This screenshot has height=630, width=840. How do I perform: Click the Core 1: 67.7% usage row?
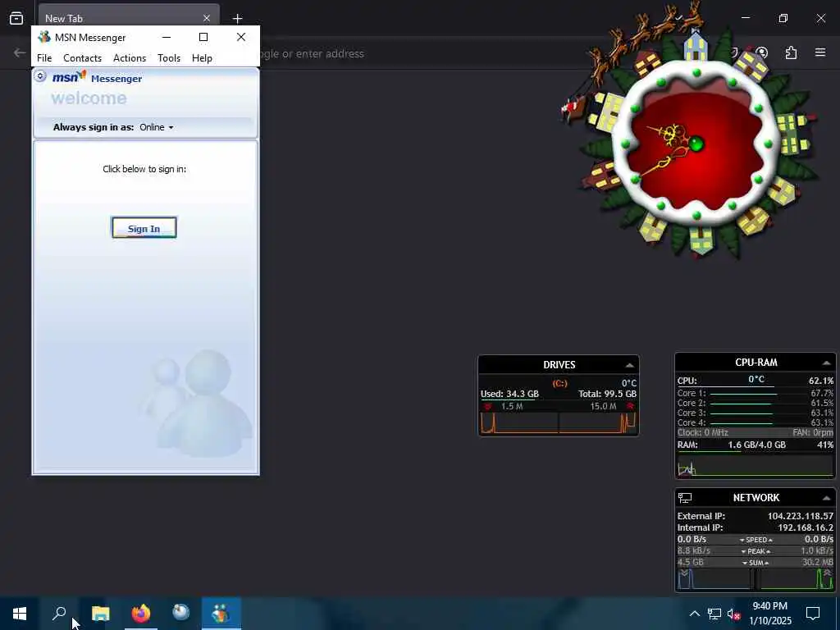point(756,393)
